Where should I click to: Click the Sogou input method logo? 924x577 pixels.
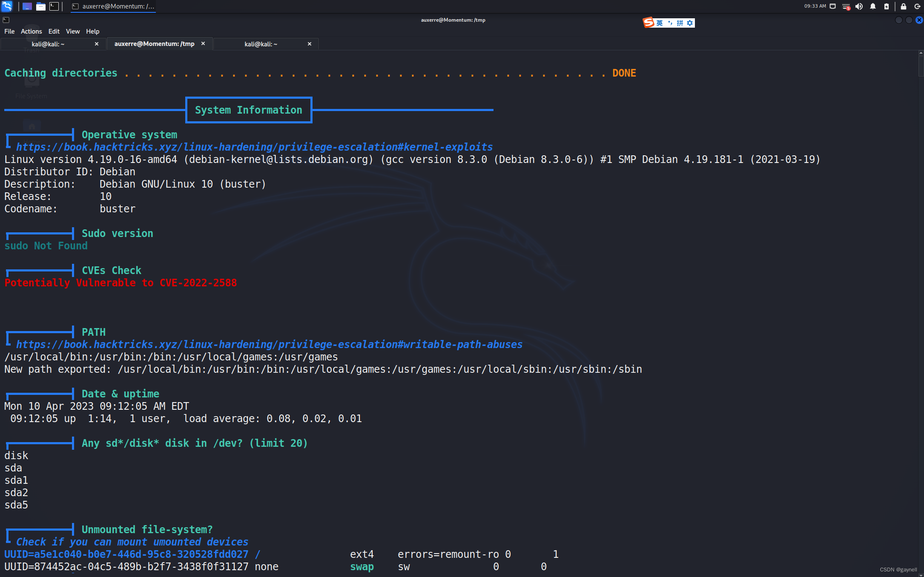(x=649, y=23)
